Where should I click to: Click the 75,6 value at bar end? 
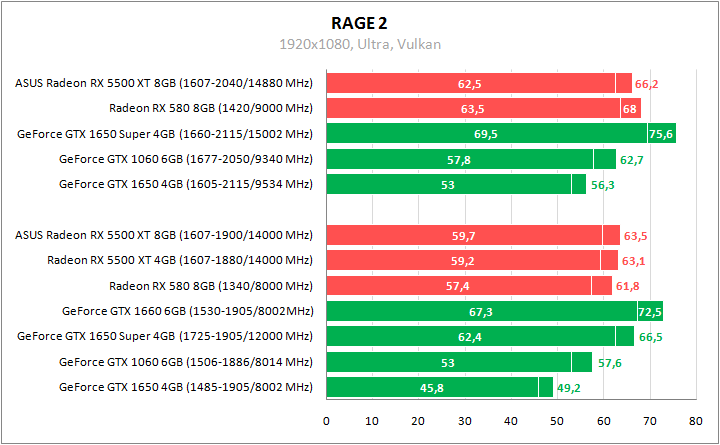(661, 134)
